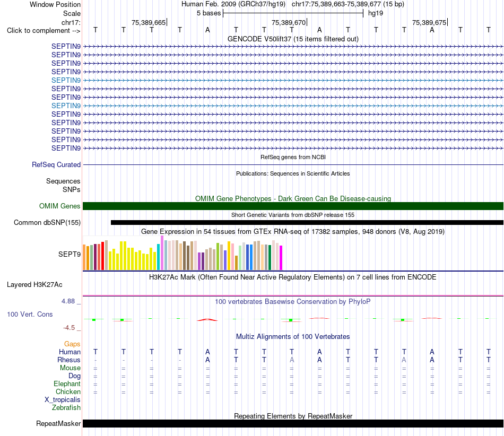The width and height of the screenshot is (504, 436).
Task: Click the 75,389,670 position marker
Action: 289,22
